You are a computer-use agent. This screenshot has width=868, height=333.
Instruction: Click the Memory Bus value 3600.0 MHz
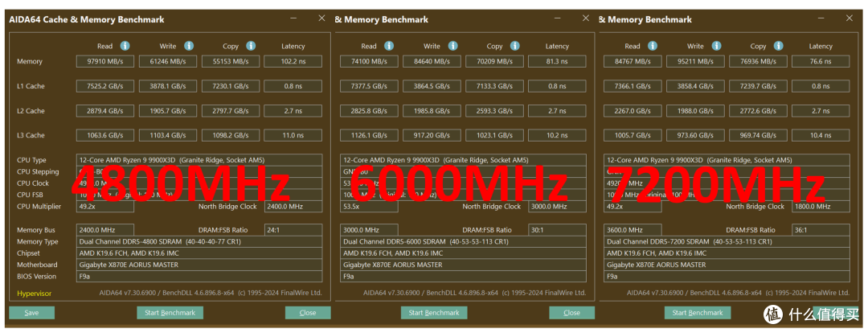point(633,230)
